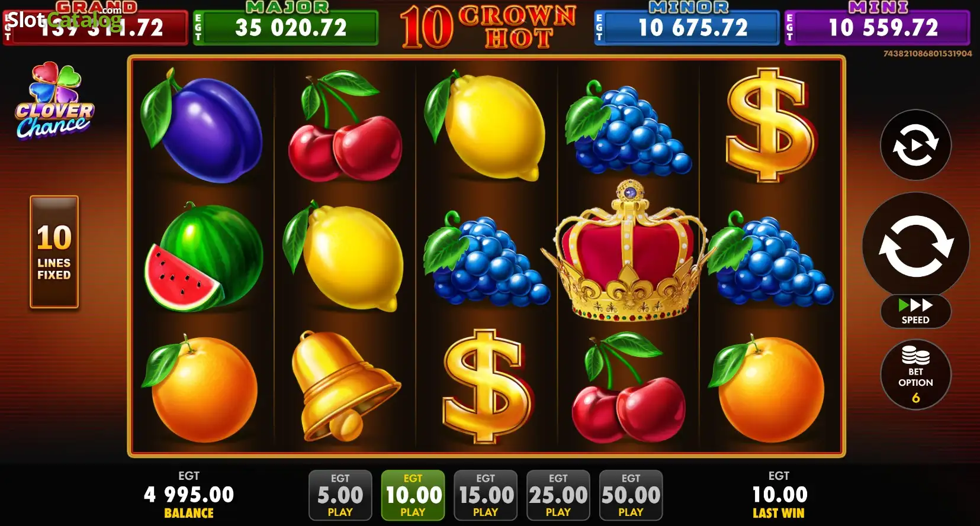This screenshot has height=526, width=980.
Task: Click the 10 Lines Fixed panel
Action: [54, 252]
